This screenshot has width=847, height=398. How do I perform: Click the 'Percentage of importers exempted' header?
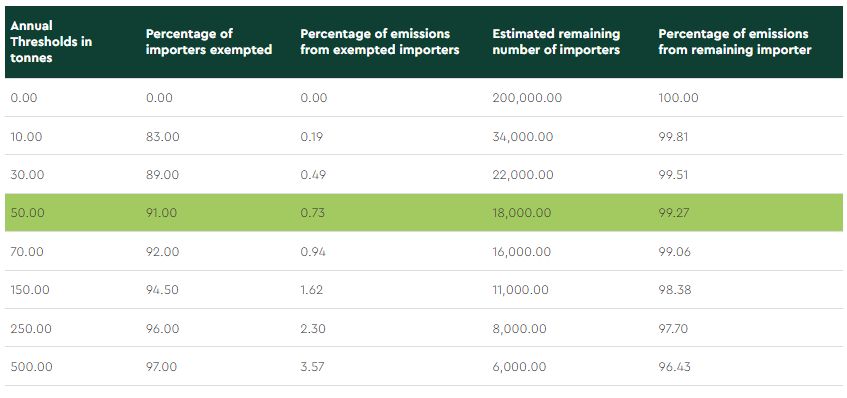pos(209,42)
